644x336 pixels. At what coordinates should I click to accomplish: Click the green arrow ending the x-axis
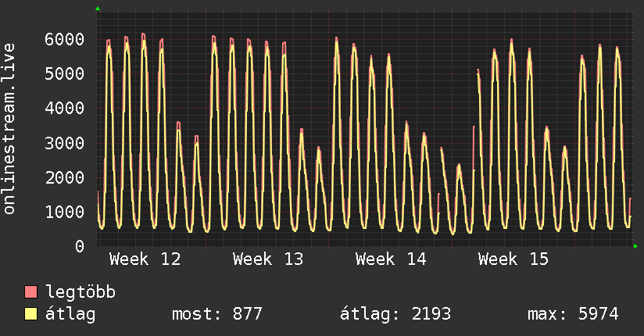pyautogui.click(x=635, y=246)
